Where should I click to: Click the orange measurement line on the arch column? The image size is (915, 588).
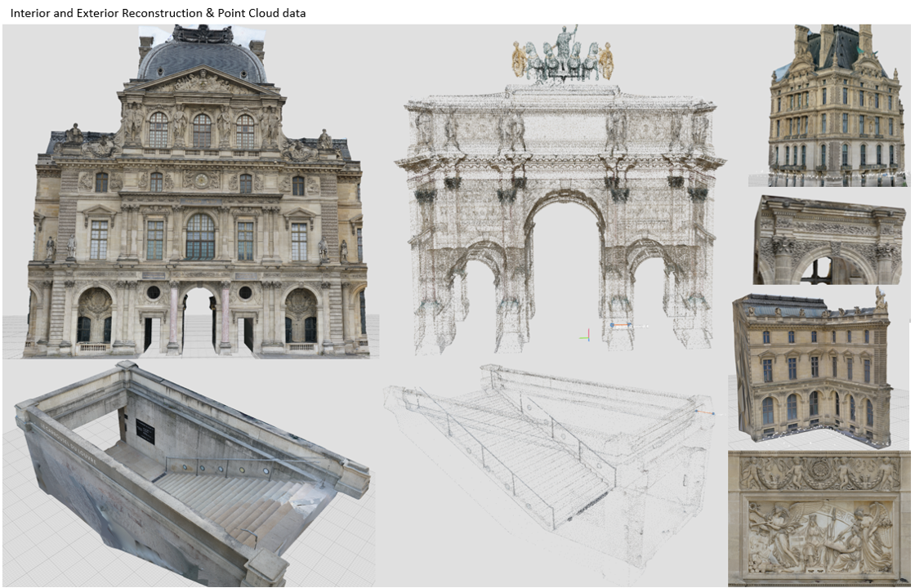click(x=621, y=324)
